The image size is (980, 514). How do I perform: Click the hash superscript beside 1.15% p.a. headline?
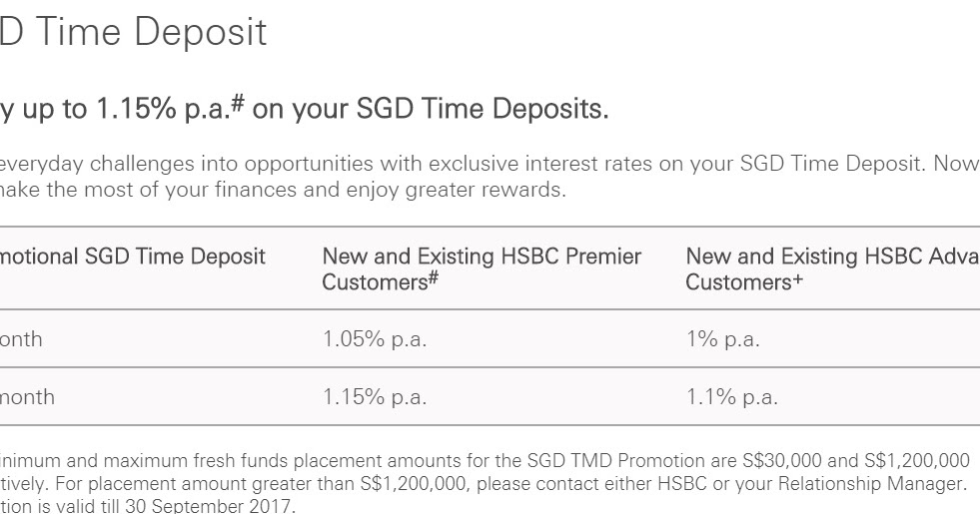238,103
